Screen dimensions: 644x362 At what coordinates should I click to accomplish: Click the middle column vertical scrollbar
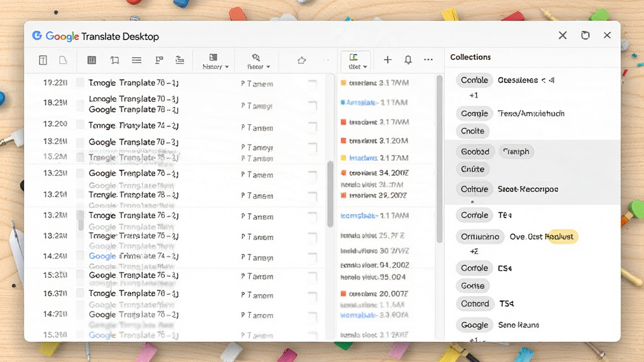click(x=439, y=159)
